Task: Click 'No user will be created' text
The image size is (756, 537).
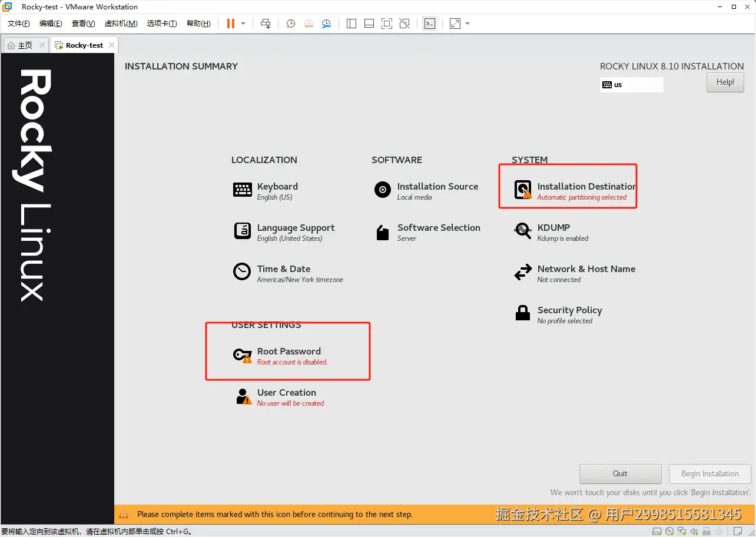Action: click(x=290, y=403)
